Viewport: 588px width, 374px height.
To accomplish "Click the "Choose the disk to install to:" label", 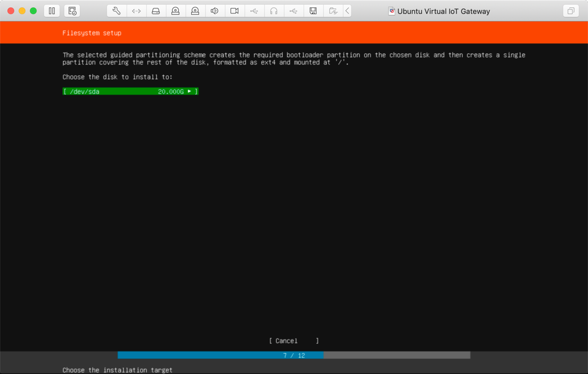I will 117,77.
